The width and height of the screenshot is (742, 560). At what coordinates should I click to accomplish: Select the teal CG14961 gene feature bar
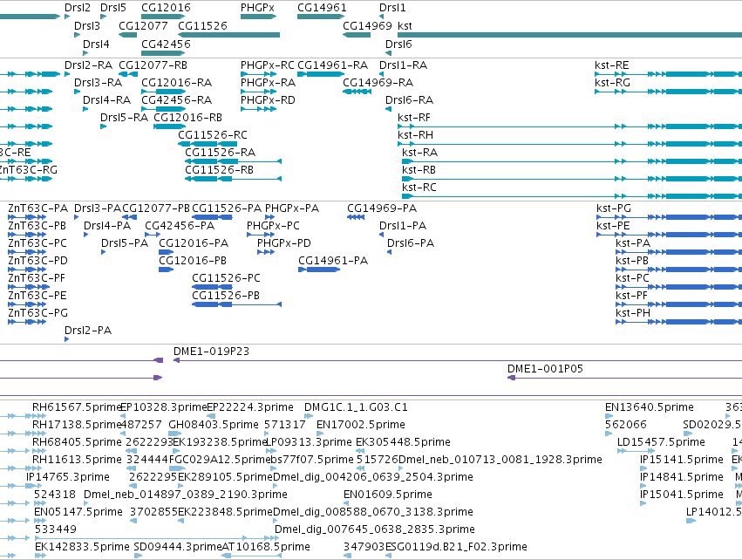point(320,17)
